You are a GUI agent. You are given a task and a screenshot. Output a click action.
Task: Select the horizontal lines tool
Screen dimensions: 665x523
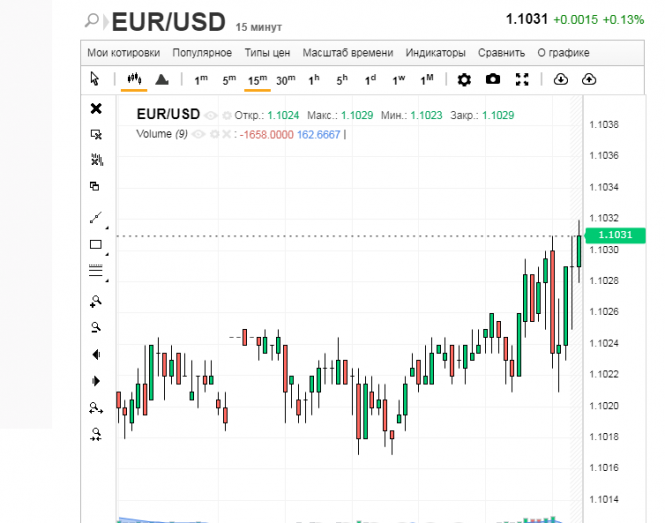pos(96,270)
